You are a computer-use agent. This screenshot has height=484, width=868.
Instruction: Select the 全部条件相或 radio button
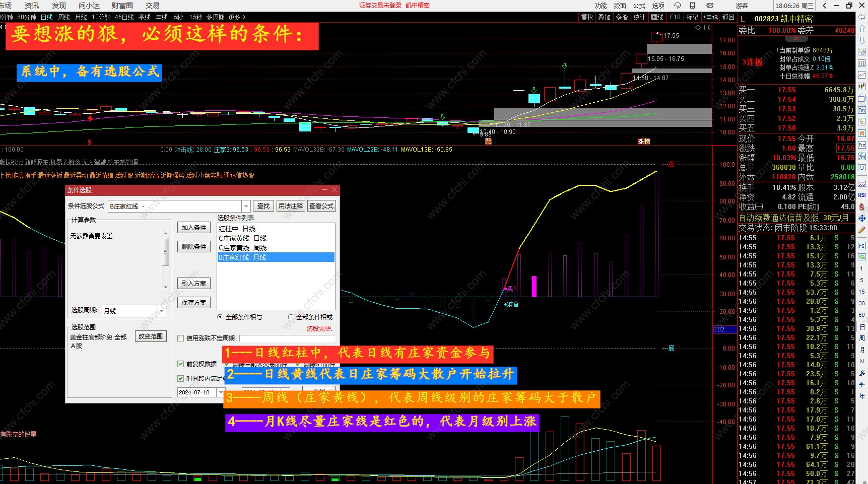[x=290, y=317]
